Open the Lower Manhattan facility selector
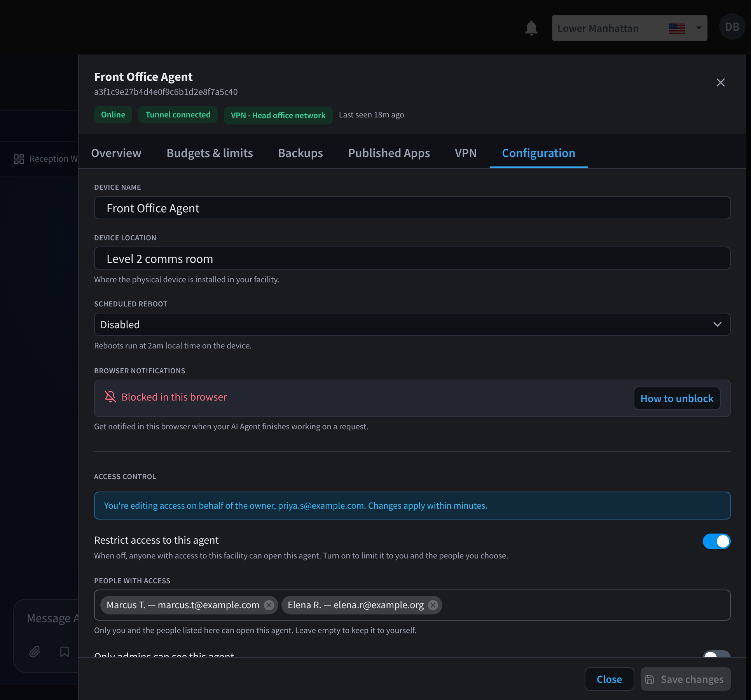751x700 pixels. coord(629,28)
